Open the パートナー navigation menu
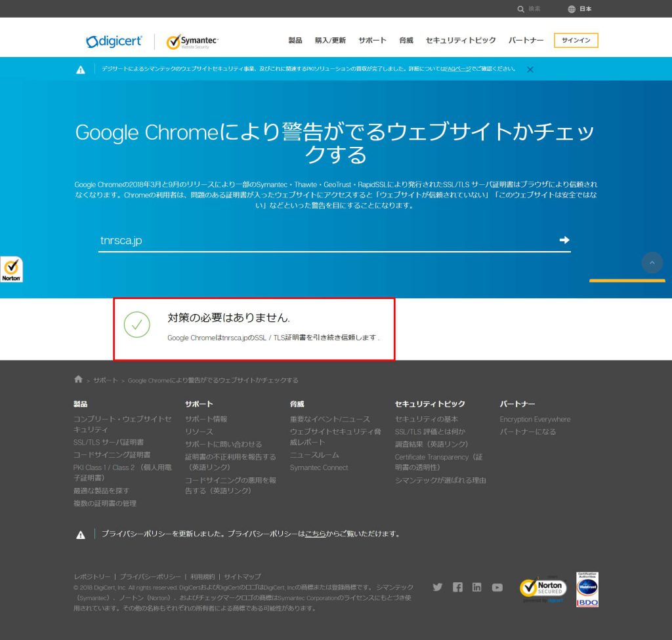This screenshot has width=672, height=640. pos(526,40)
